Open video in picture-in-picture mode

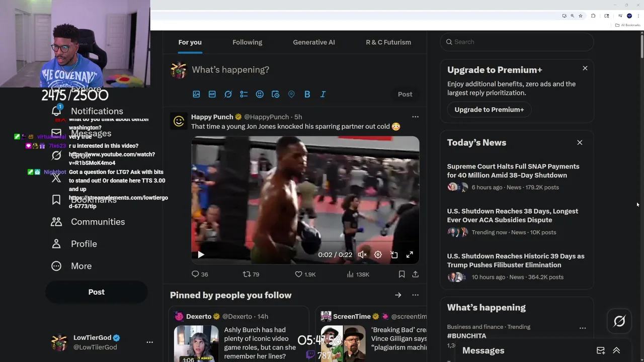[394, 255]
